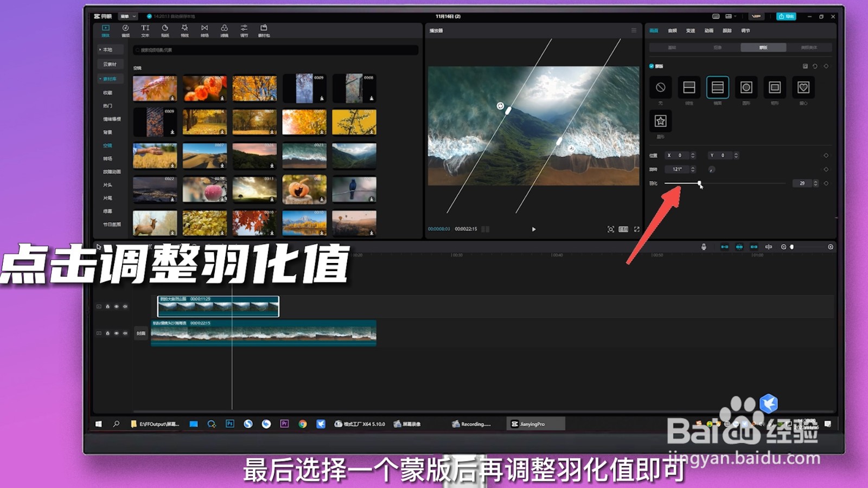Select the circular mask shape
Image resolution: width=868 pixels, height=488 pixels.
click(746, 87)
